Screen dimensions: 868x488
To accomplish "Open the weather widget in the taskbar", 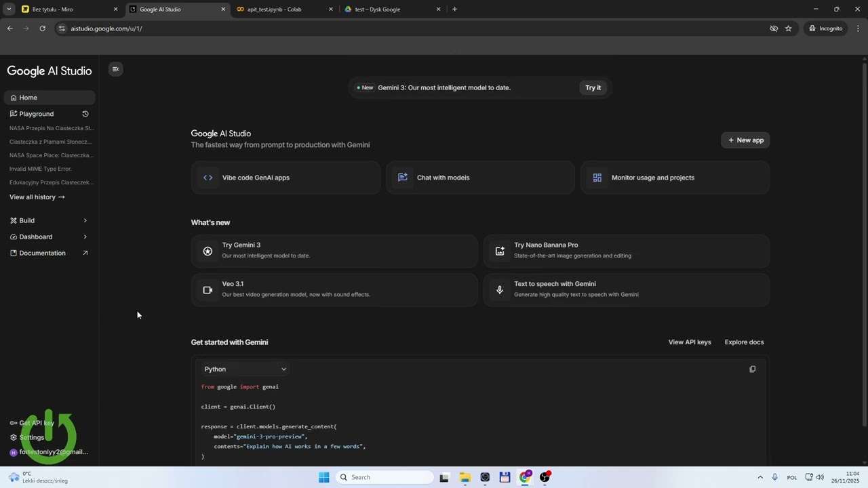I will 38,477.
